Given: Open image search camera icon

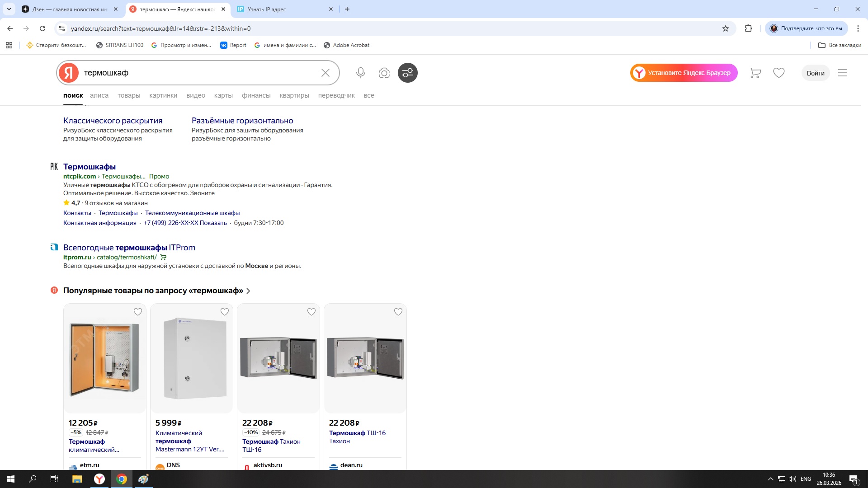Looking at the screenshot, I should (x=384, y=73).
